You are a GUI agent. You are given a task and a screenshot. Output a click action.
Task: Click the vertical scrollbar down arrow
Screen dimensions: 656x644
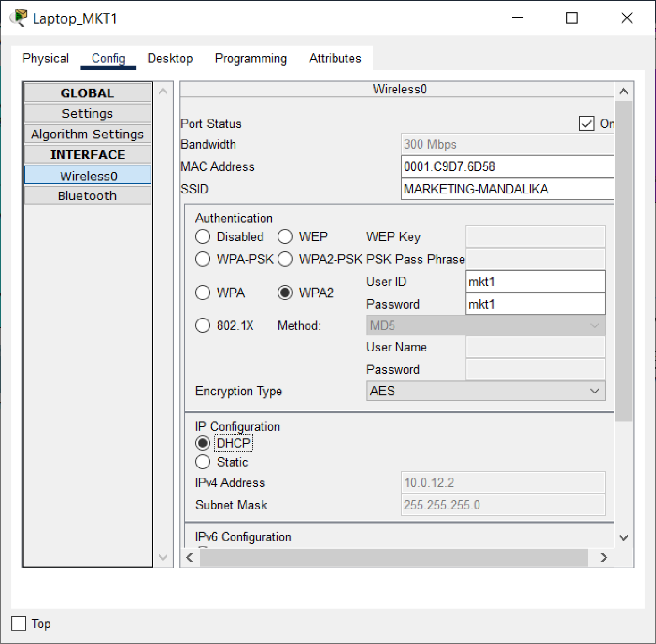pos(624,537)
